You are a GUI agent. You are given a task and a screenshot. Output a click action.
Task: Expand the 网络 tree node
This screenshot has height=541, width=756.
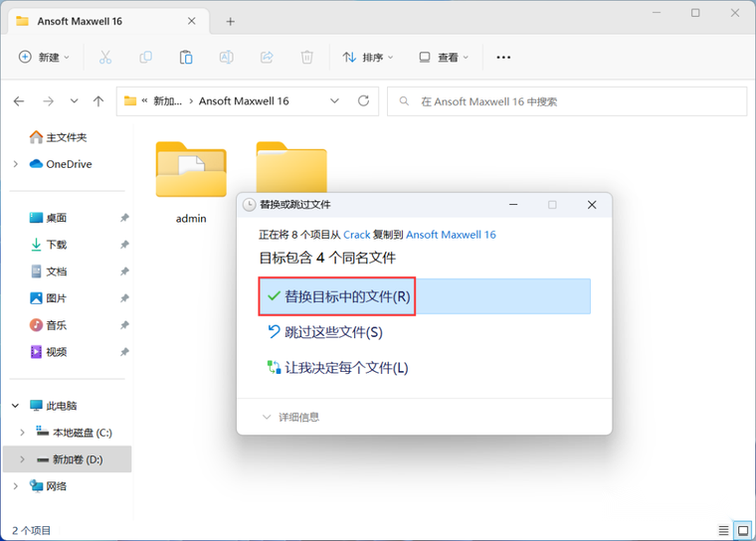pyautogui.click(x=16, y=486)
